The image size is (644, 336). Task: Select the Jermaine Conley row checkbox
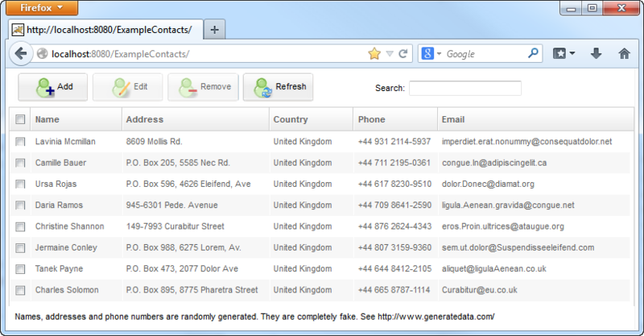pos(20,247)
